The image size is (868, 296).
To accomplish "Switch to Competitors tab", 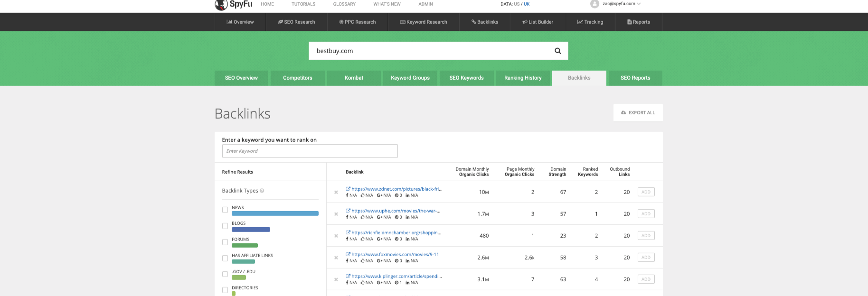I will click(298, 78).
